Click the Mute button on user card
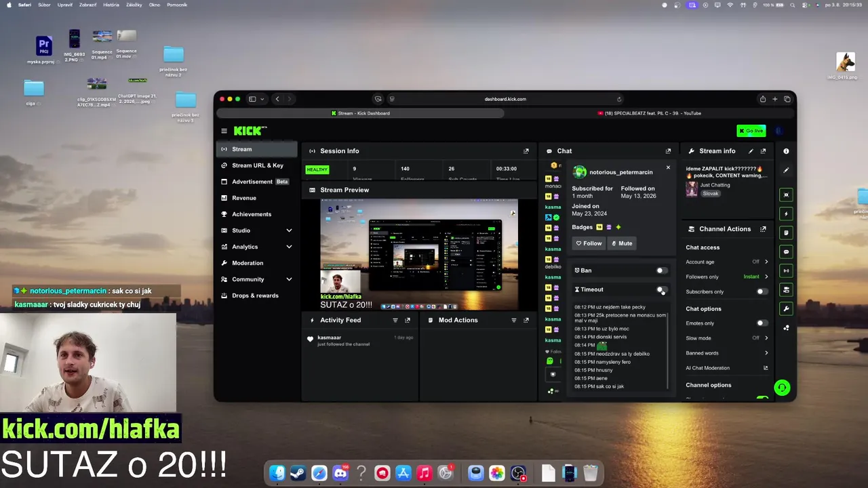The height and width of the screenshot is (488, 868). point(622,243)
